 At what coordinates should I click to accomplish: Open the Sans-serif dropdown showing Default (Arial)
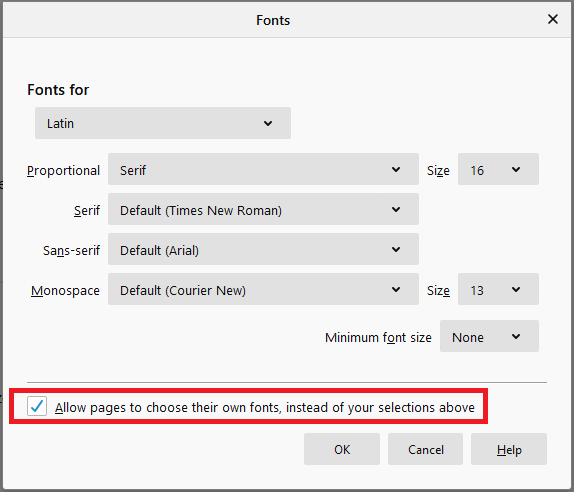(263, 249)
